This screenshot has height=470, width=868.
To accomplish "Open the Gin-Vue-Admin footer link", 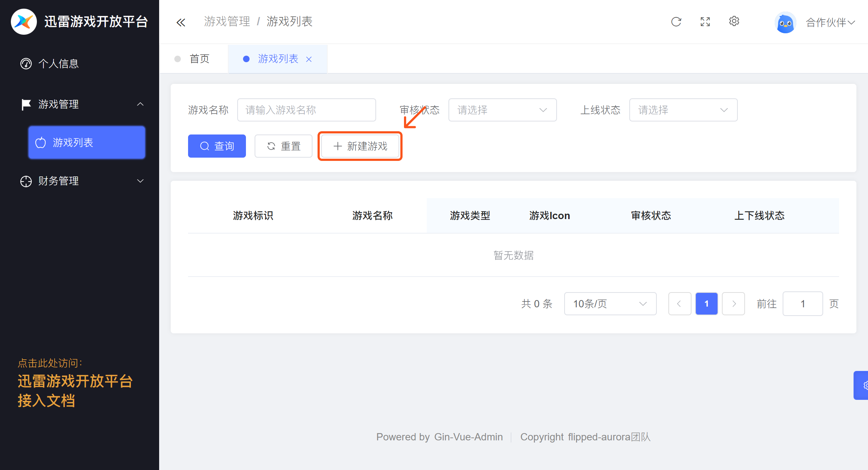I will click(468, 437).
